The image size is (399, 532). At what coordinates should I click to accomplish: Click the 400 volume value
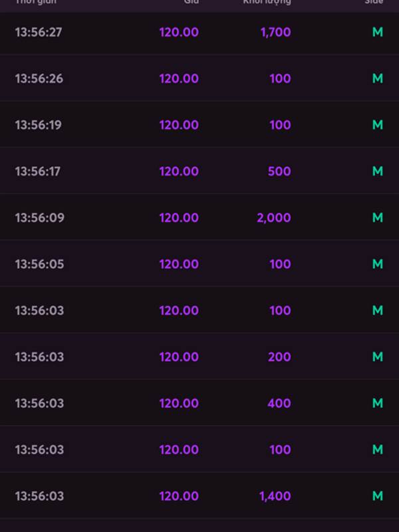point(279,404)
